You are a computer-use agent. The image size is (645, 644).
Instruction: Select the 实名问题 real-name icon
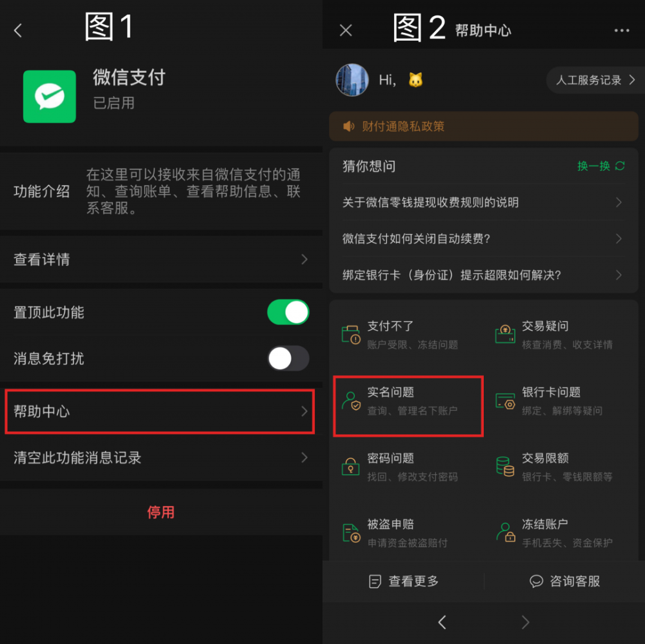tap(351, 401)
